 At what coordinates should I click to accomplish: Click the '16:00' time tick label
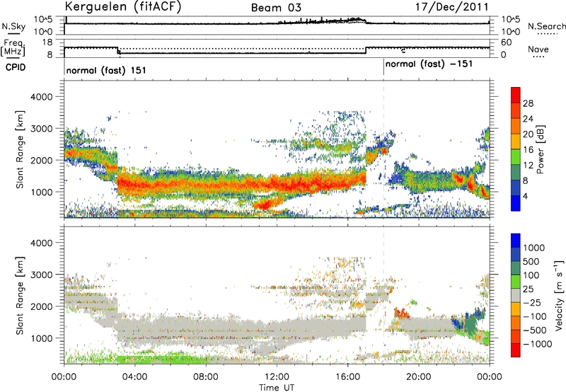click(x=347, y=377)
